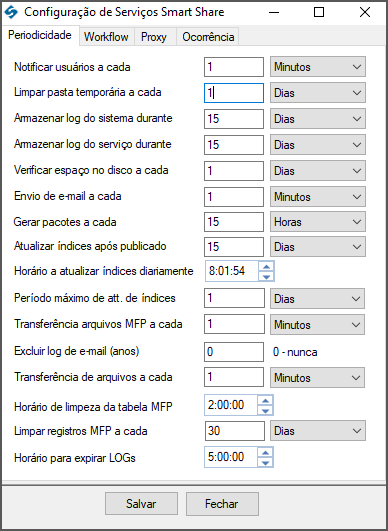The image size is (388, 531).
Task: Open the unit dropdown for 'Limpar registros MFP a cada'
Action: [318, 431]
